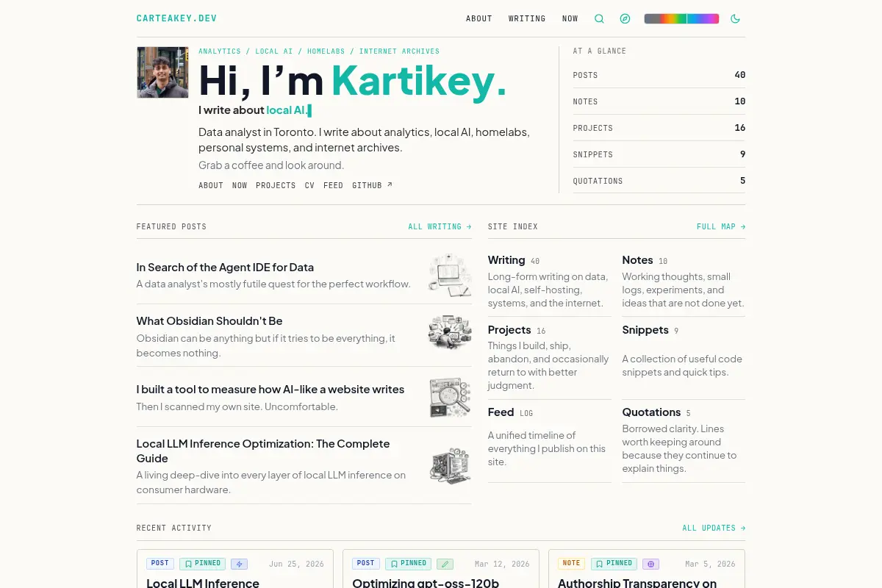Click the PINNED badge on the Mar 12 card
The height and width of the screenshot is (588, 882).
pos(408,564)
